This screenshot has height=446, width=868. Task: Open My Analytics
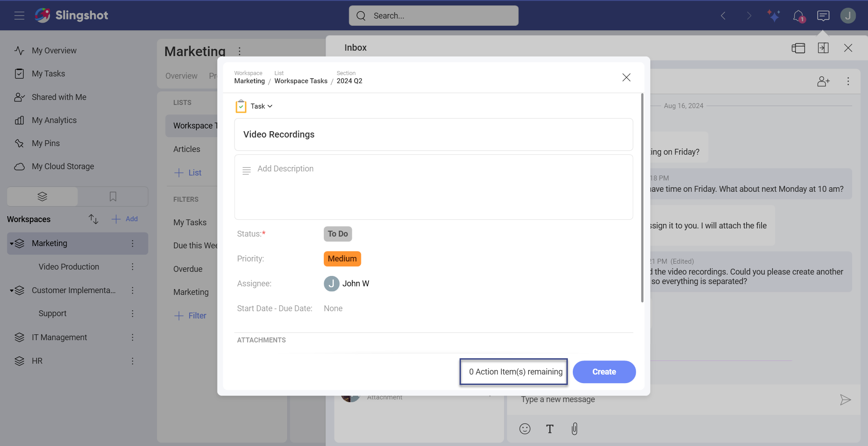pyautogui.click(x=54, y=120)
